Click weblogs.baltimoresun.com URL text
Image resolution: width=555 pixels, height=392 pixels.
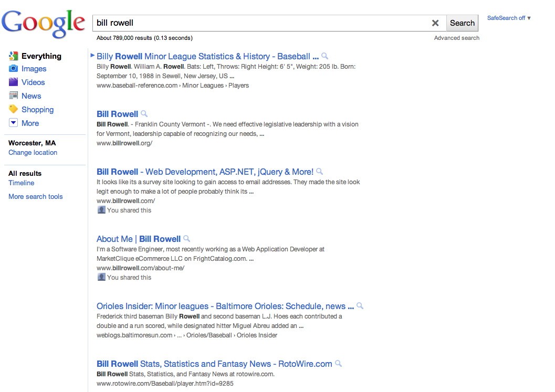134,335
